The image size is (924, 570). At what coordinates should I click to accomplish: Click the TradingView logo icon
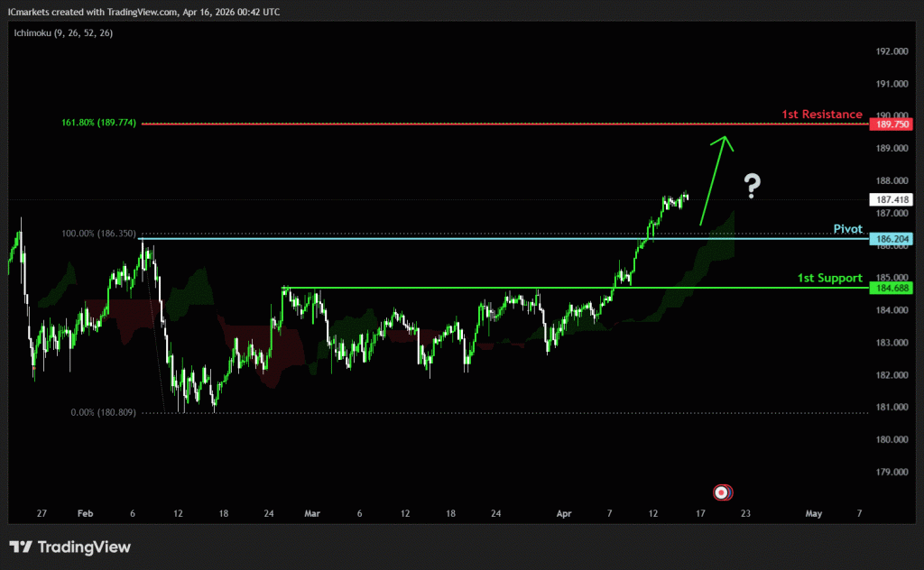21,547
